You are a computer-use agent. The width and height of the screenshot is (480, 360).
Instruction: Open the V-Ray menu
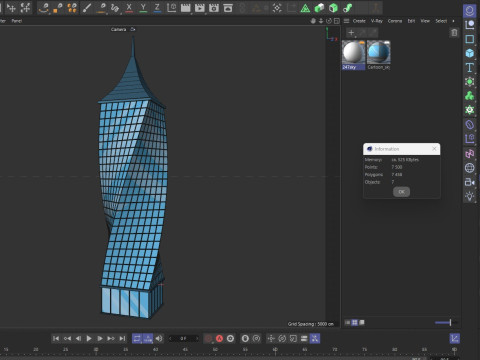click(377, 21)
